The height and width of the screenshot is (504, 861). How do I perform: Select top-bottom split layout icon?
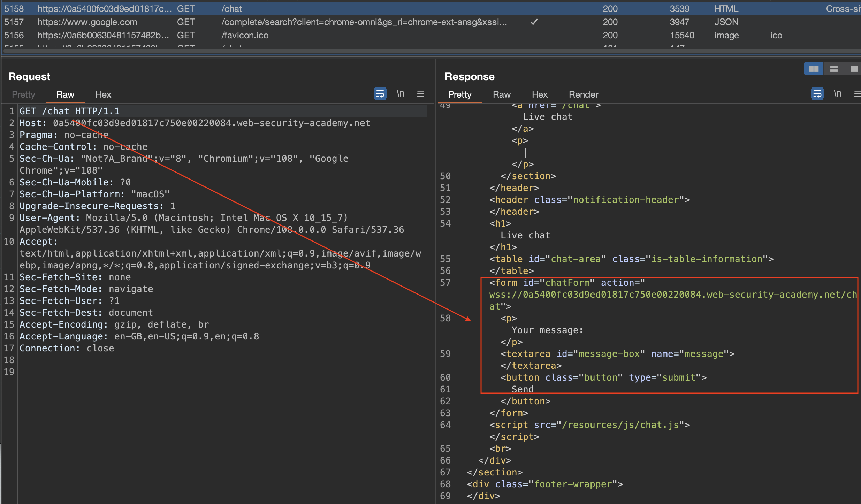point(834,69)
